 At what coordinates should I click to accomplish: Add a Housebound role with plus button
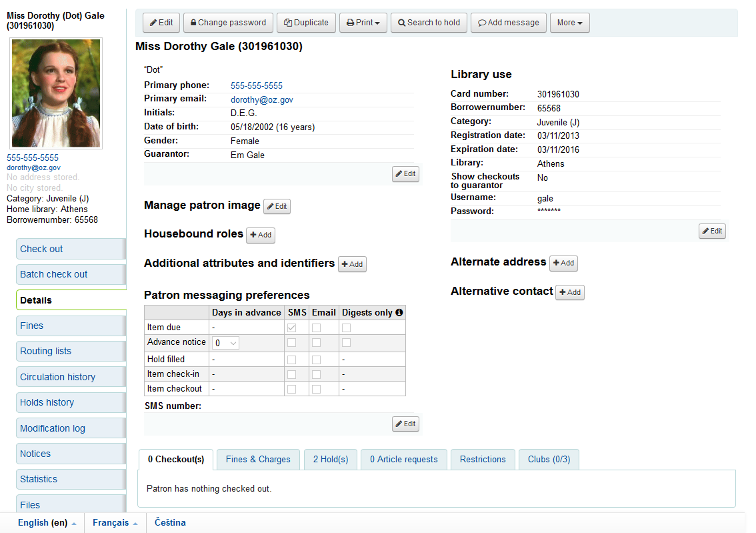coord(261,235)
